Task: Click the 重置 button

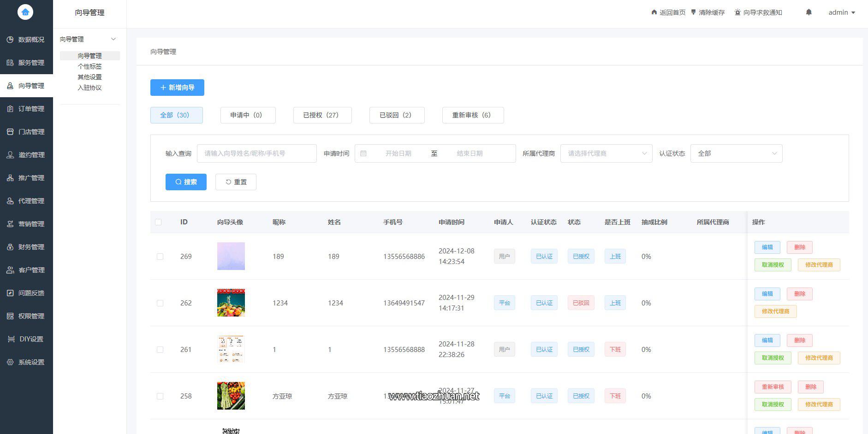Action: coord(236,182)
